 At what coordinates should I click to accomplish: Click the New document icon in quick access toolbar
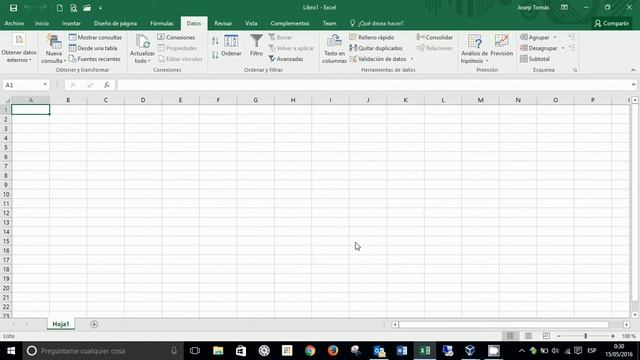[60, 8]
